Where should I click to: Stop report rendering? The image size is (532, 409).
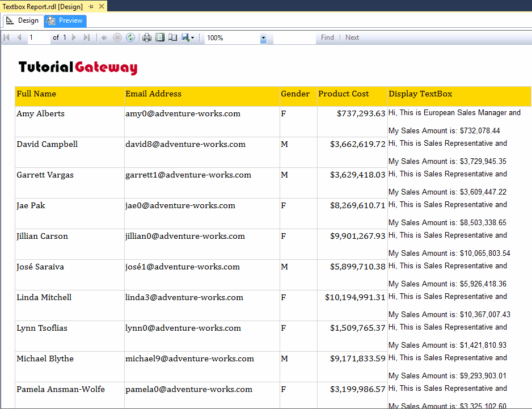(x=117, y=37)
